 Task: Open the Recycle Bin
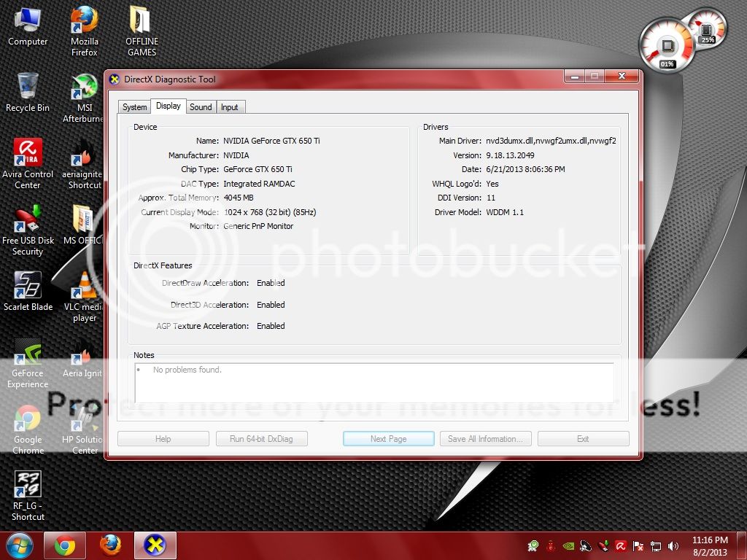coord(28,93)
